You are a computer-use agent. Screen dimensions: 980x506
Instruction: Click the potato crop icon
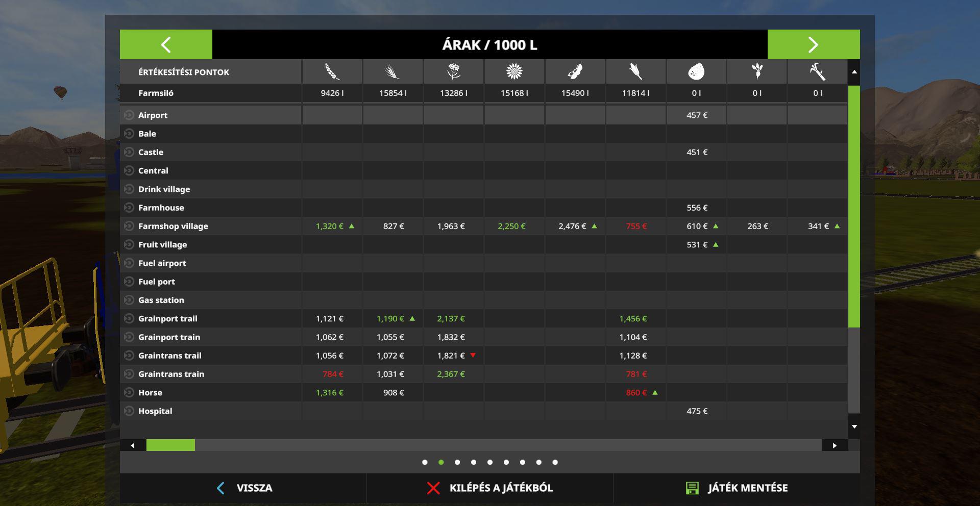(x=696, y=72)
